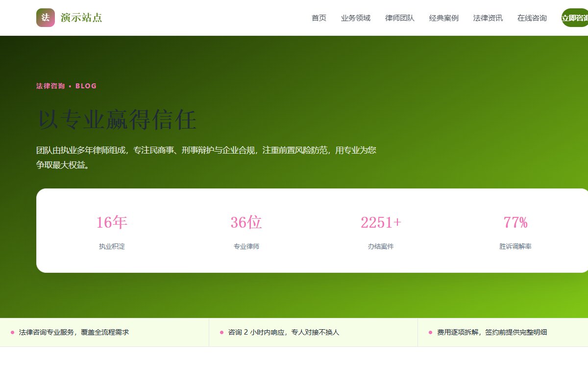Open 在线咨询 from the top navigation
588x368 pixels.
(x=532, y=18)
